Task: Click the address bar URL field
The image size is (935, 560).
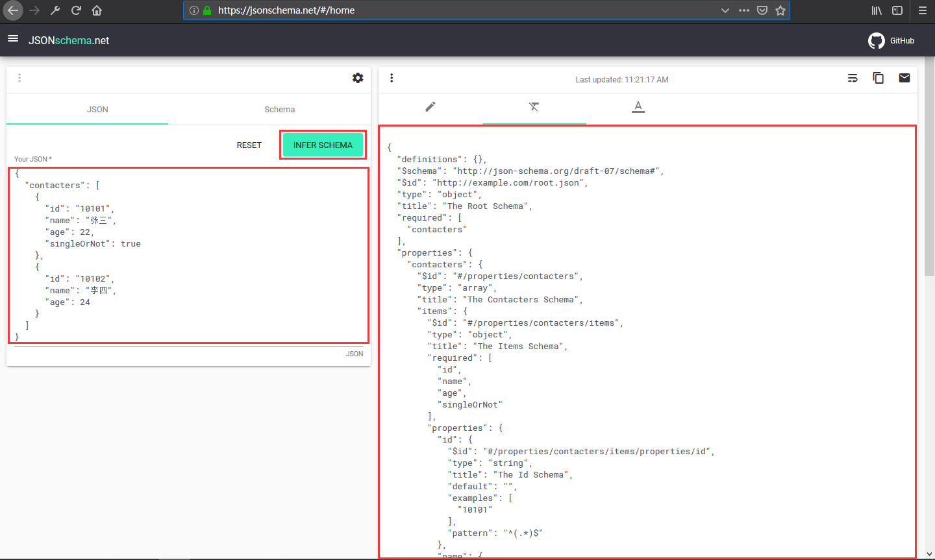Action: click(x=467, y=10)
